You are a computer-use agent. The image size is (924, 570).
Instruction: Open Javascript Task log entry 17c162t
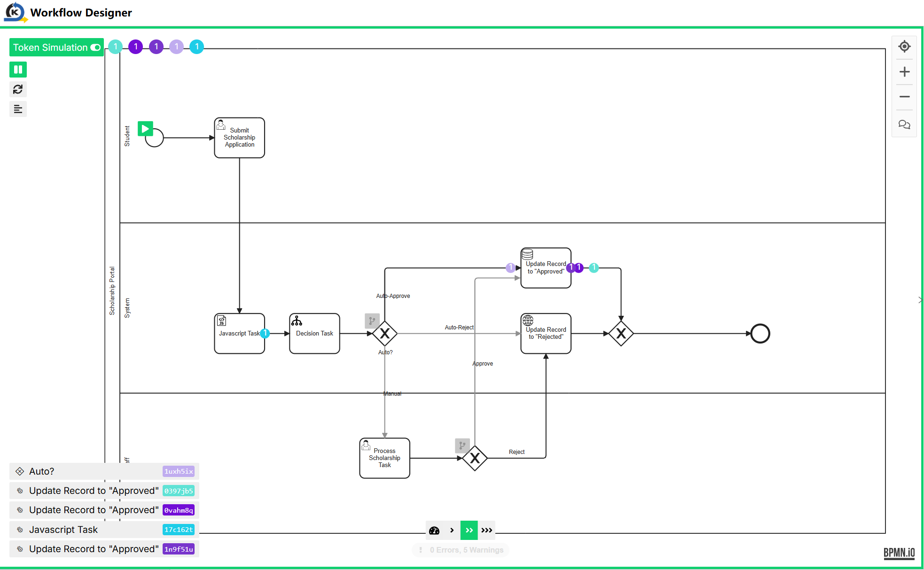(104, 530)
